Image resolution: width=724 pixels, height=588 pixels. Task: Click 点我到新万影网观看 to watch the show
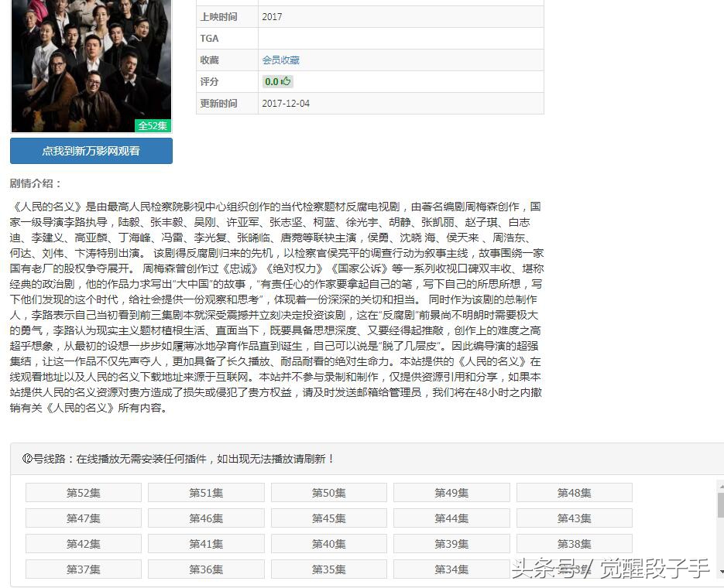click(91, 152)
